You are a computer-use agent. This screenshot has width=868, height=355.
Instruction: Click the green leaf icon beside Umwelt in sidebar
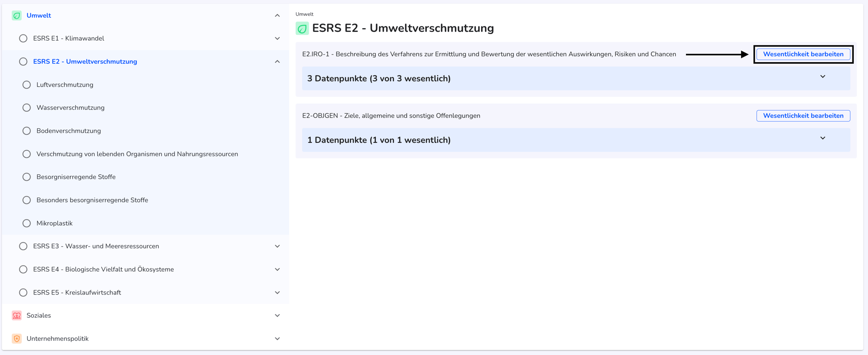click(x=17, y=16)
